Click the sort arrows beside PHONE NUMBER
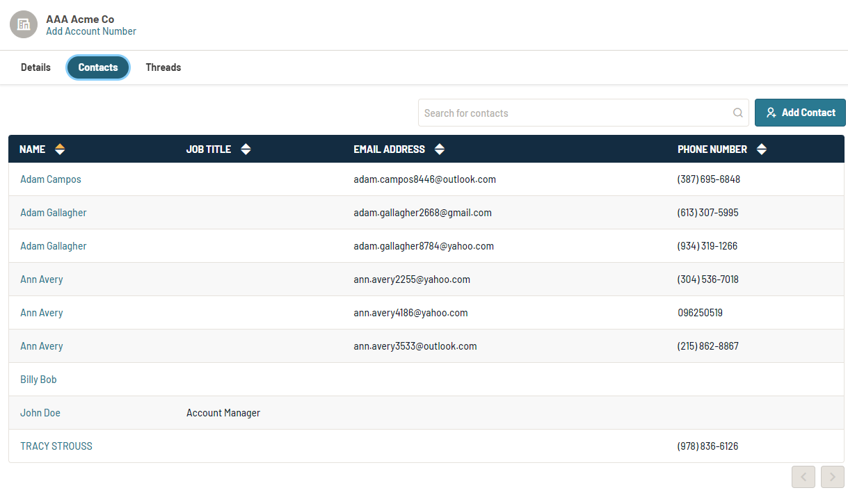The image size is (848, 504). point(762,149)
